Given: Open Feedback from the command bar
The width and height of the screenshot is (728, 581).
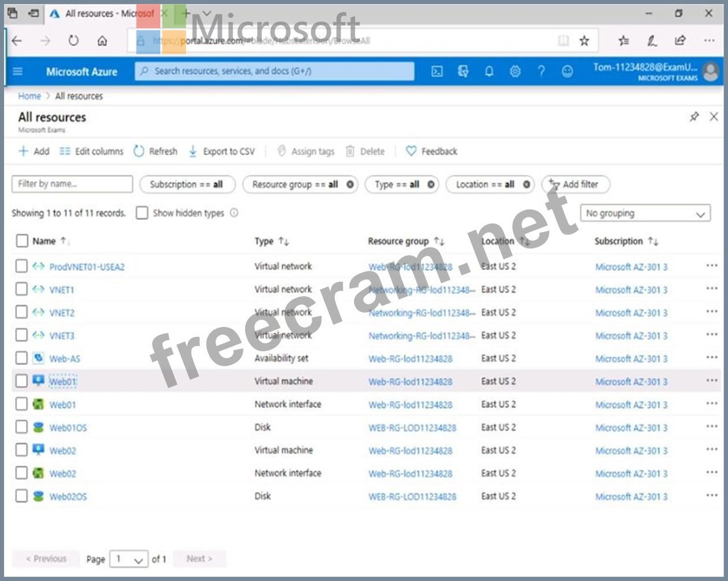Looking at the screenshot, I should pyautogui.click(x=431, y=152).
